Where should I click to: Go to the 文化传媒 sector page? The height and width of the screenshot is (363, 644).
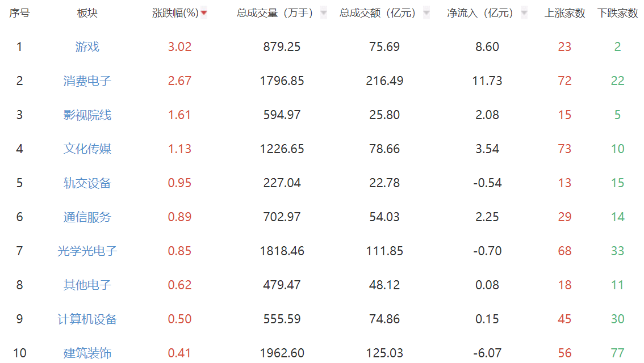pos(87,149)
